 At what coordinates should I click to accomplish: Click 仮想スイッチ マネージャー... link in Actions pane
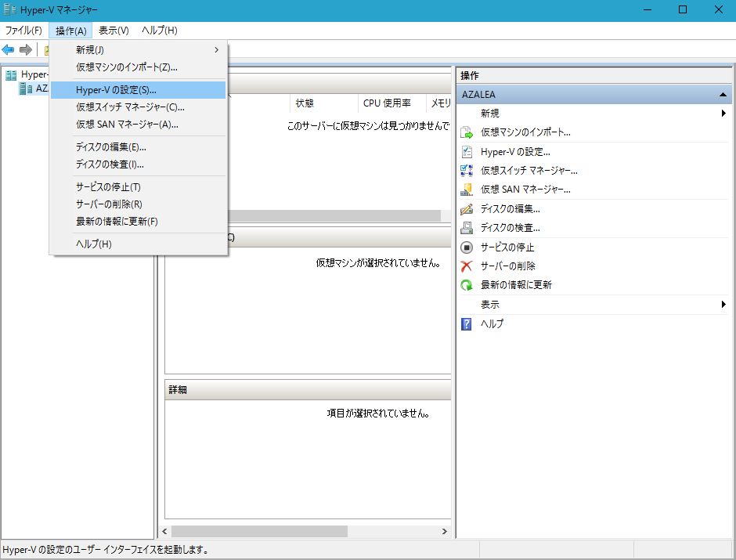pyautogui.click(x=529, y=171)
